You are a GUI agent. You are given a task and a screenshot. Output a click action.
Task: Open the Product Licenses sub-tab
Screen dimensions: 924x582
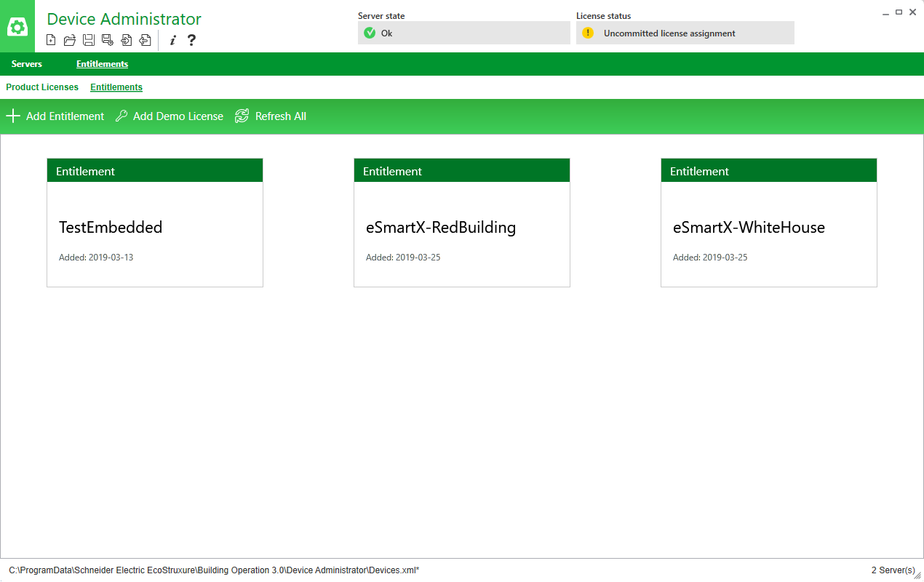42,87
